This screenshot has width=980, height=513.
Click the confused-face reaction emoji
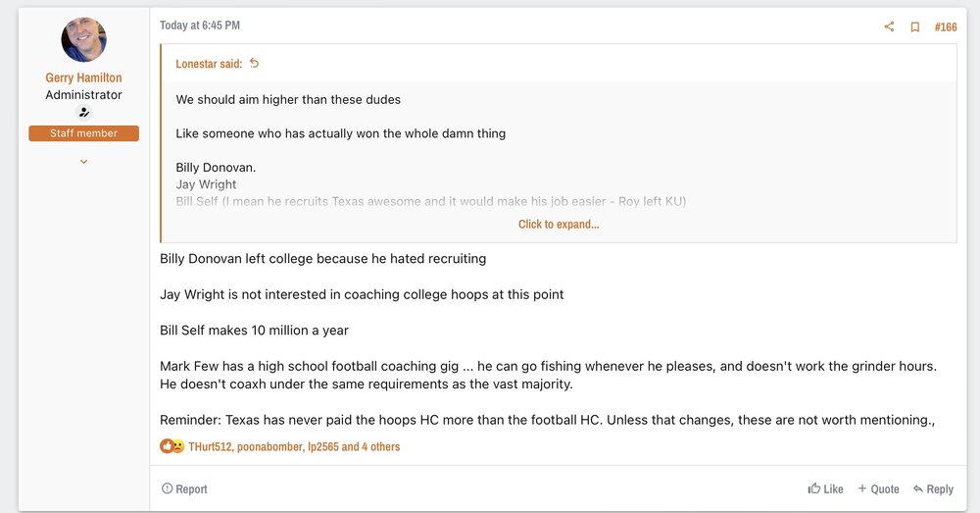(178, 446)
